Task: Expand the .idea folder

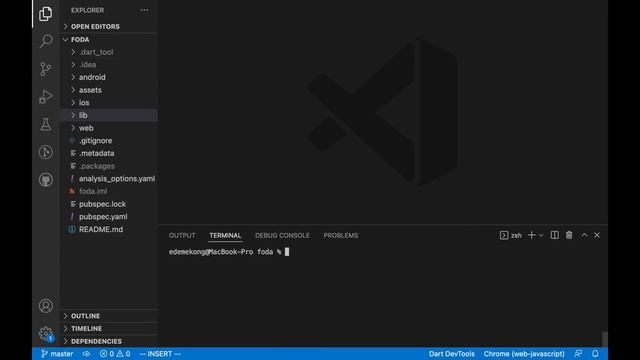Action: pos(109,65)
